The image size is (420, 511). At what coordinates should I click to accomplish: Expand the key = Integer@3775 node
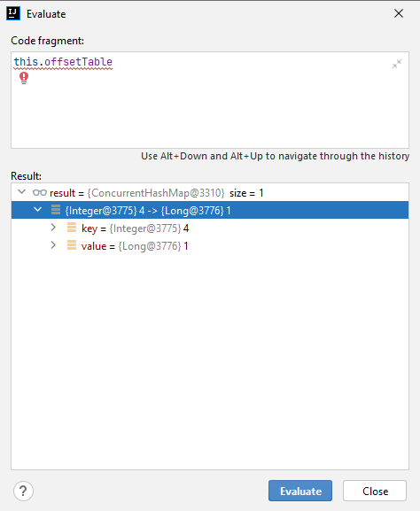53,227
